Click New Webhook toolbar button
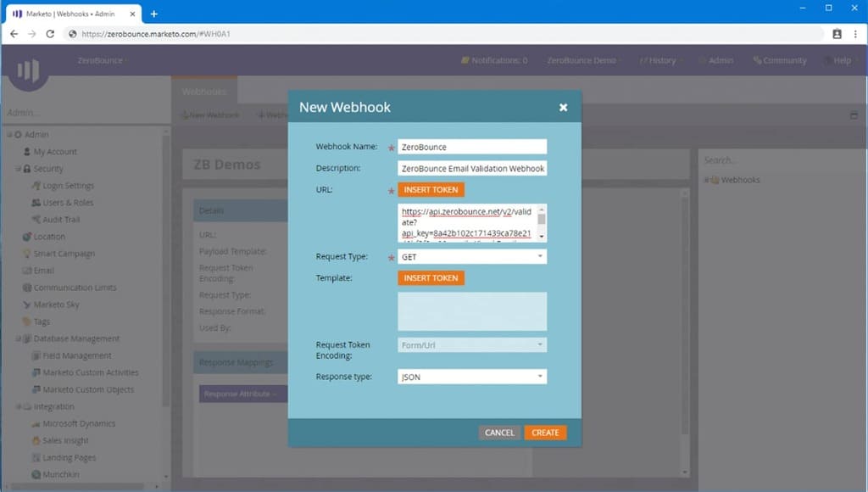The width and height of the screenshot is (868, 492). tap(211, 115)
